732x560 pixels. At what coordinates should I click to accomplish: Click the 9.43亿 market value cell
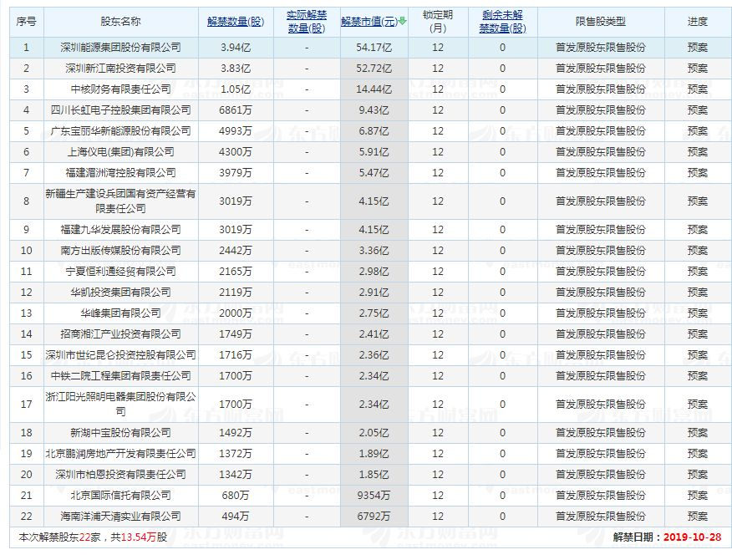click(374, 110)
